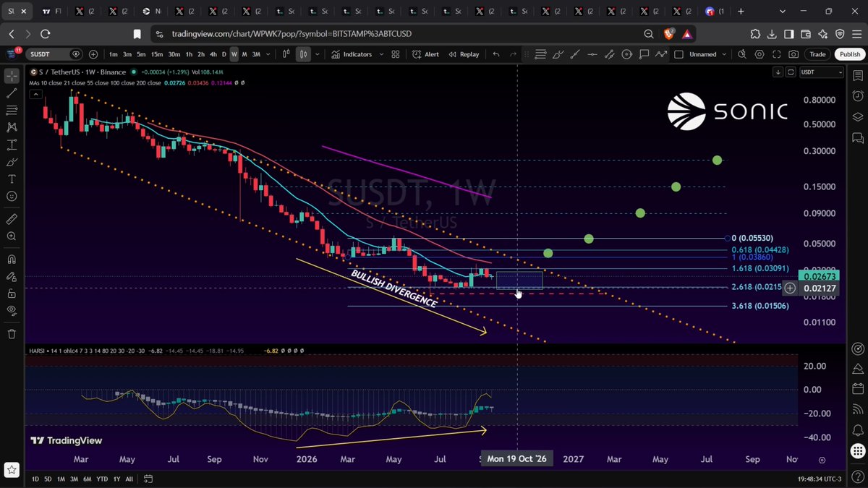
Task: Click the Publish button
Action: (x=849, y=54)
